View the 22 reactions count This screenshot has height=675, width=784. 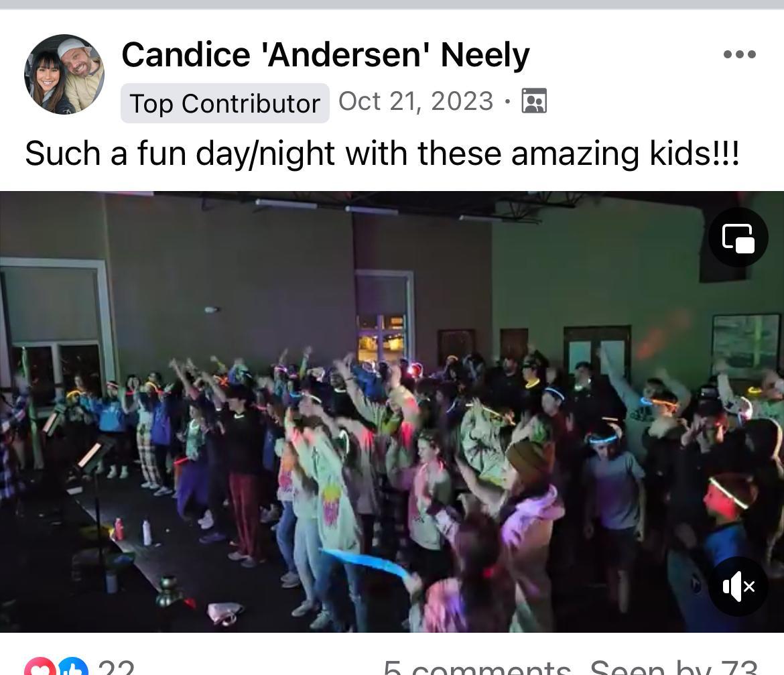117,668
